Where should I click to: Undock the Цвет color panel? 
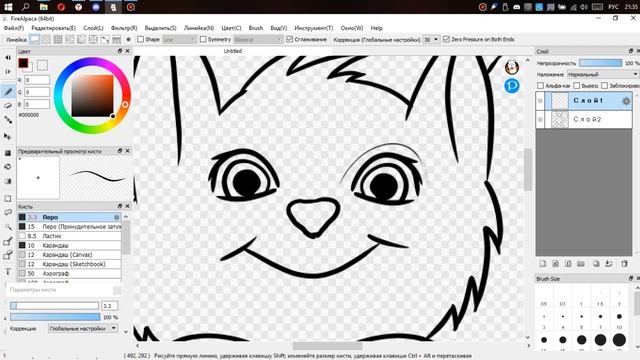pyautogui.click(x=120, y=51)
